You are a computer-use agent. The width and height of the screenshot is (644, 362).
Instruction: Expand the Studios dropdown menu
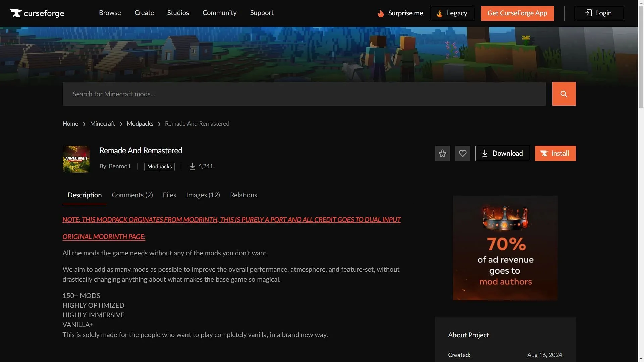coord(178,13)
